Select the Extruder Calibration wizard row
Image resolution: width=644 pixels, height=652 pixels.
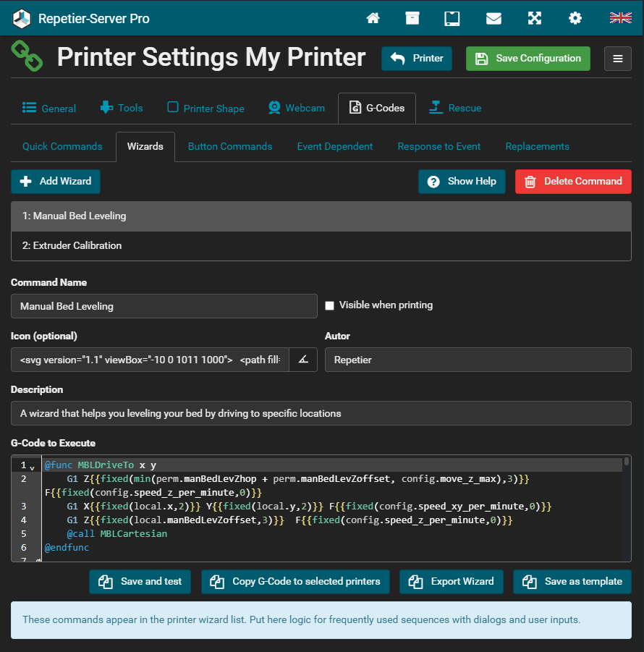coord(321,246)
